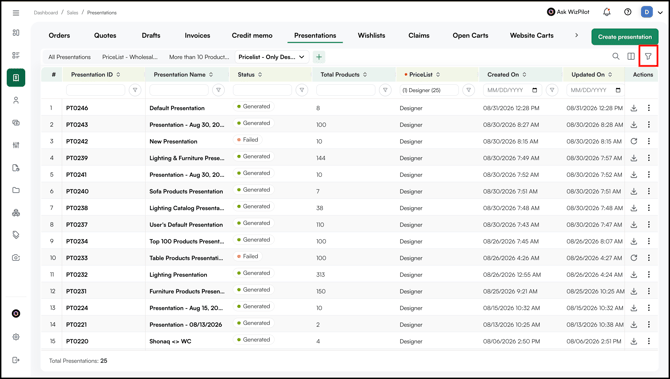Open Total Products filter funnel

(385, 90)
